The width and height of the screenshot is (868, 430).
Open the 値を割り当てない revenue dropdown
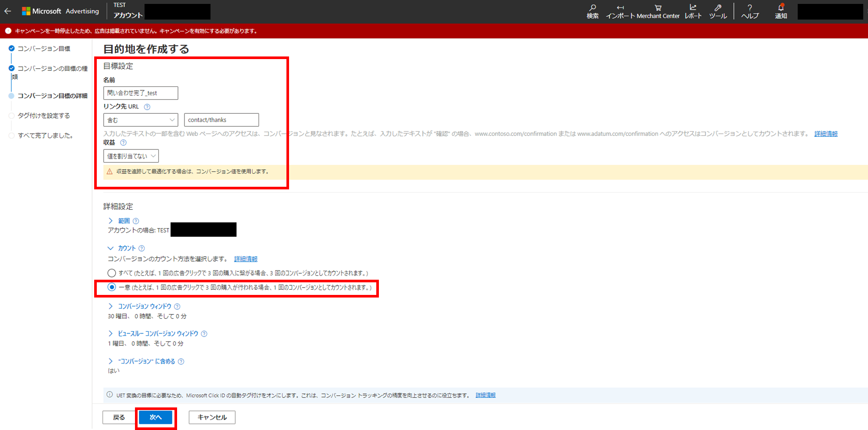point(131,156)
